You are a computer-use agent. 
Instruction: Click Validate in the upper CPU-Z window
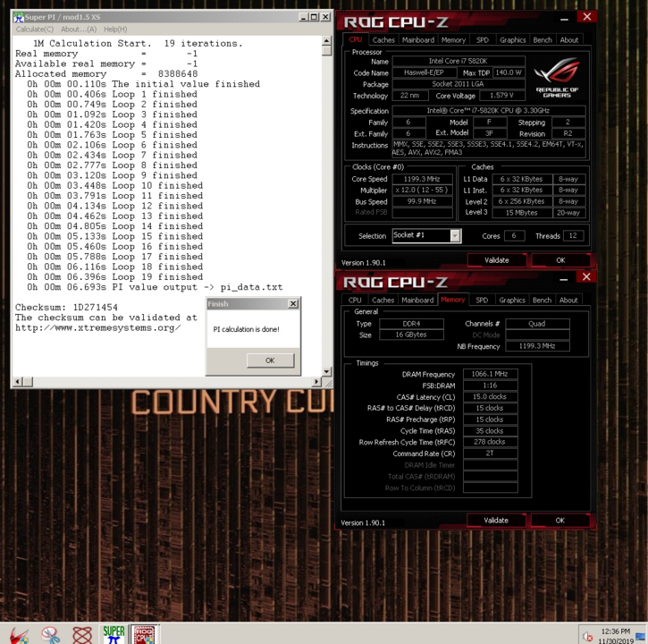click(497, 260)
